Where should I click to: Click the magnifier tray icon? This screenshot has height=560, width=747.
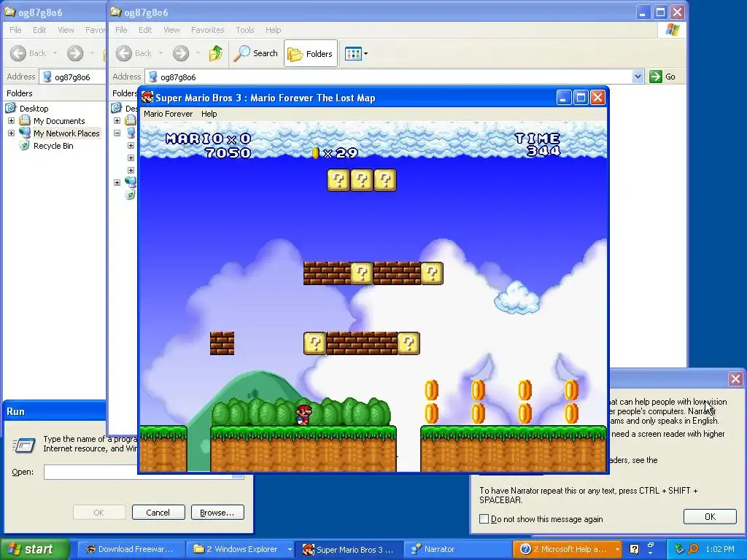pos(694,549)
